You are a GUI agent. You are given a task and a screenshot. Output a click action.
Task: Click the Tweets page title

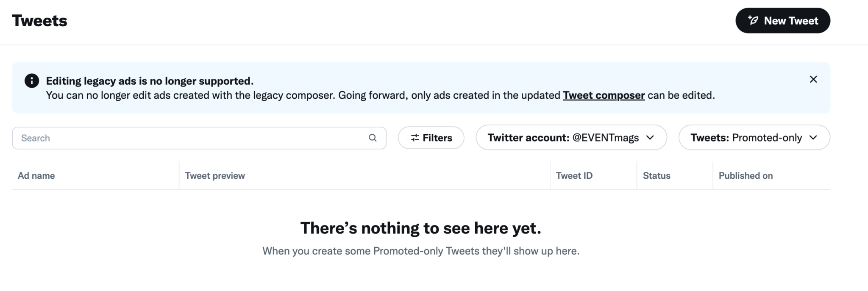[40, 20]
